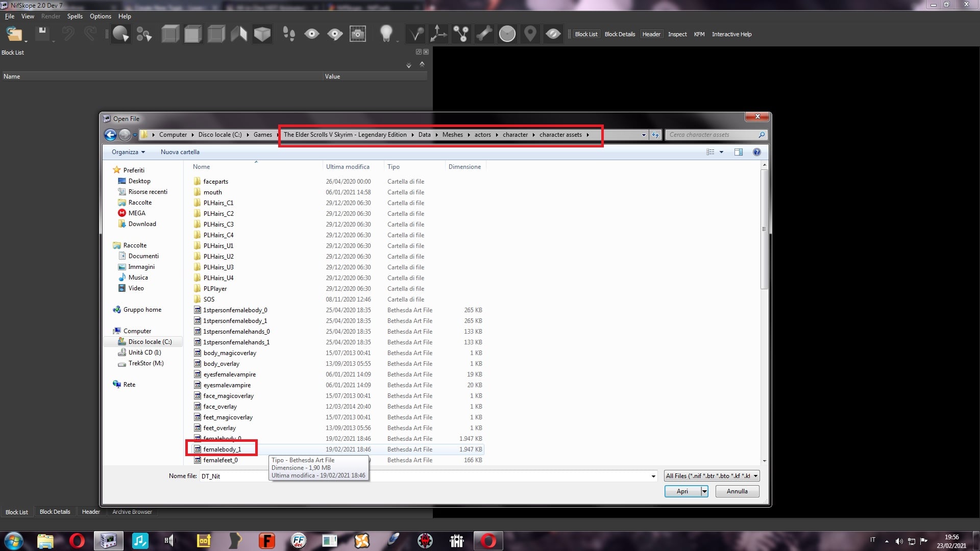Toggle Interactive Help in the toolbar

point(731,34)
